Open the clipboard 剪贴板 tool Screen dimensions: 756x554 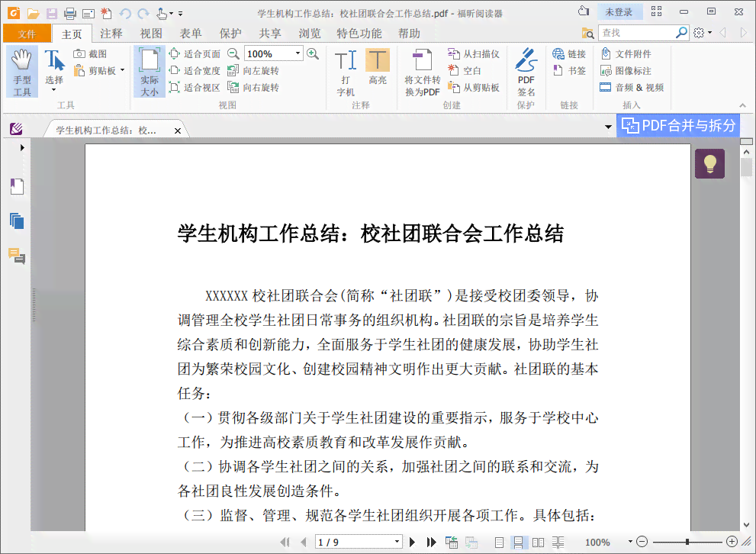pyautogui.click(x=95, y=71)
